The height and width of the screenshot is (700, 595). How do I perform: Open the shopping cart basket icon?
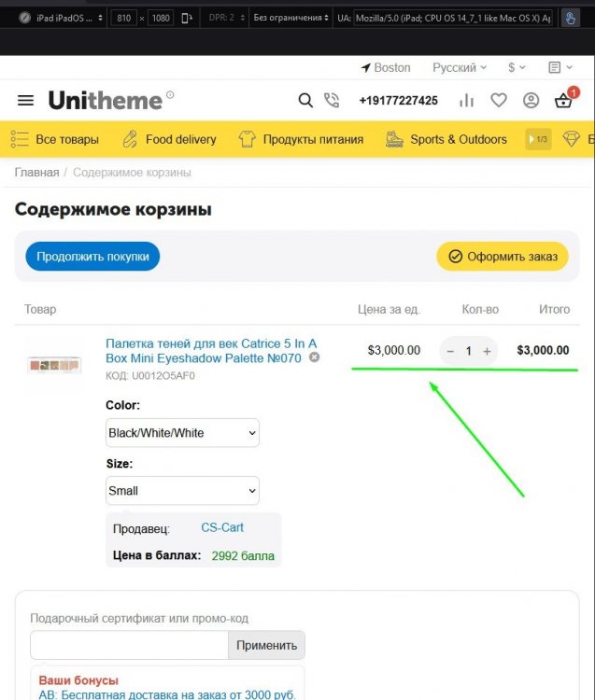coord(563,101)
